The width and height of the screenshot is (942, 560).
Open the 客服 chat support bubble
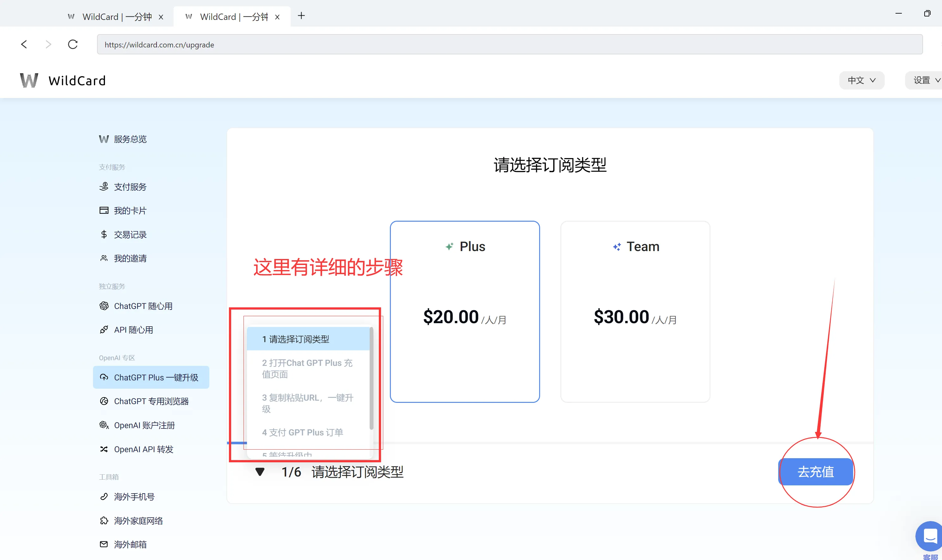pyautogui.click(x=930, y=536)
